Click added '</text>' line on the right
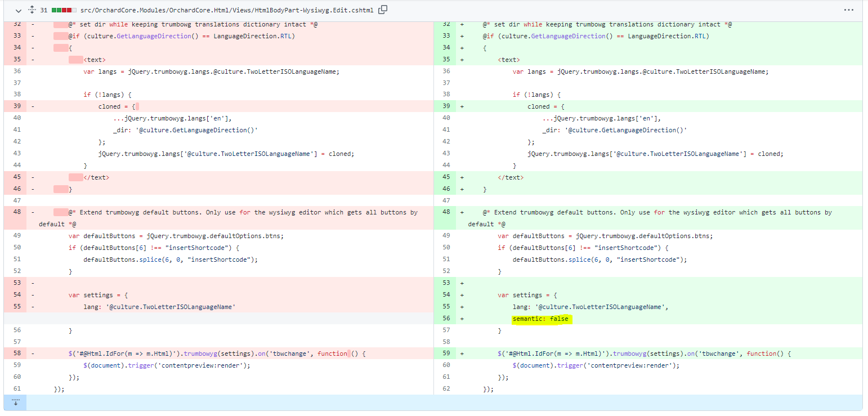This screenshot has width=868, height=416. [511, 177]
